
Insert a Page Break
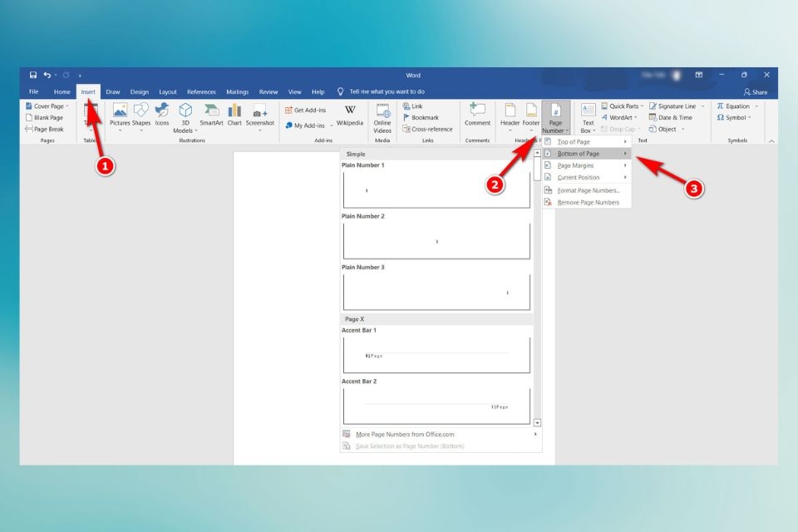[x=44, y=130]
